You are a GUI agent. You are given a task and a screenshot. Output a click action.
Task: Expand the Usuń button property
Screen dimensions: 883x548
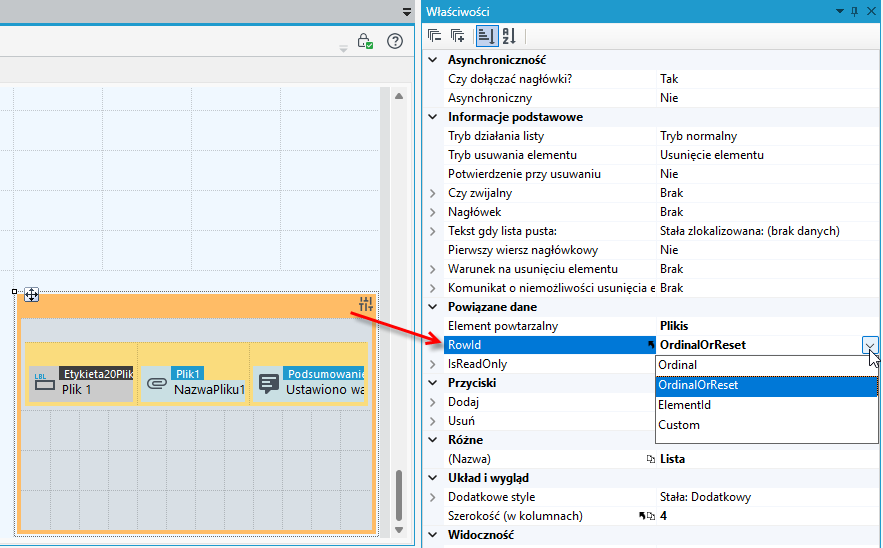click(x=432, y=421)
